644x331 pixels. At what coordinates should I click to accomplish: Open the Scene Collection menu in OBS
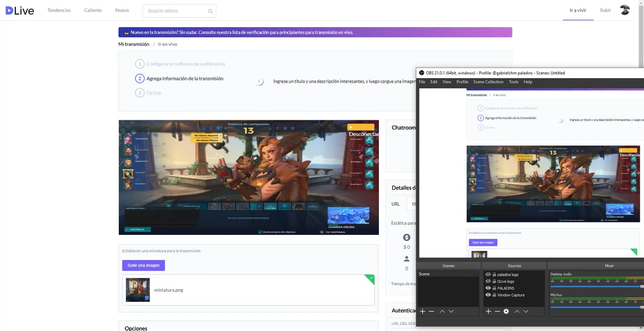488,82
